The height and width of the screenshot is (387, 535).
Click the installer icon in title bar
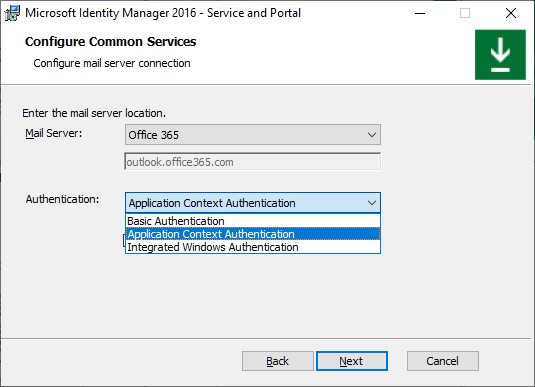tap(12, 13)
